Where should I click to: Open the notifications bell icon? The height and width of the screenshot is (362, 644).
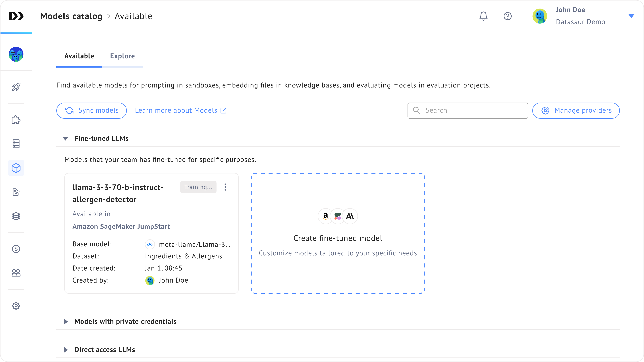pyautogui.click(x=483, y=16)
